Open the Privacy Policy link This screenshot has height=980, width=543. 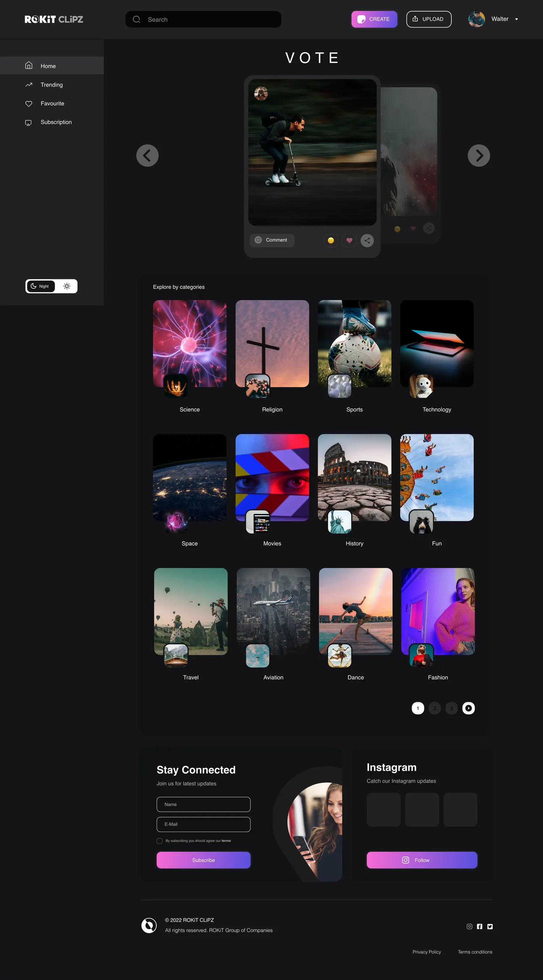click(426, 952)
